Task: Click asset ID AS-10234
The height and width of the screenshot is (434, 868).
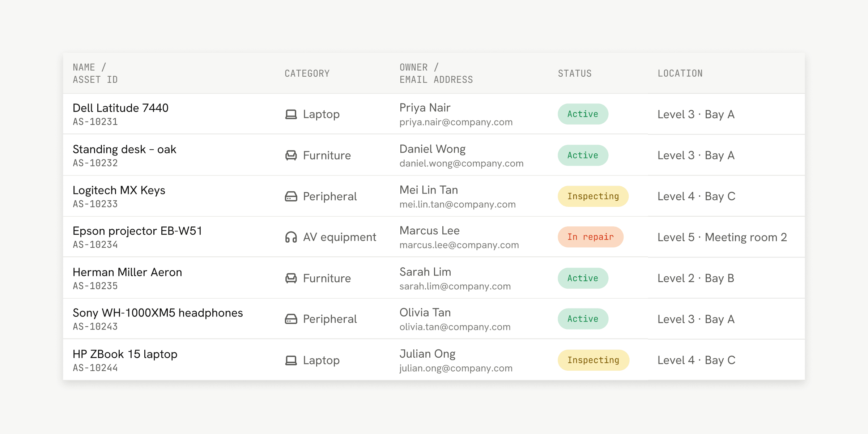Action: click(95, 245)
